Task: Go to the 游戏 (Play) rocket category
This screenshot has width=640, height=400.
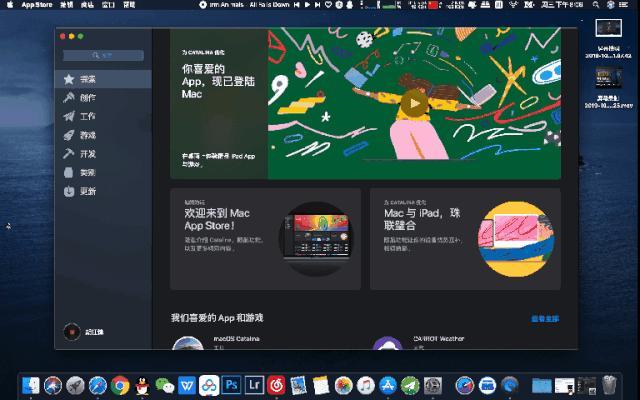Action: point(87,135)
